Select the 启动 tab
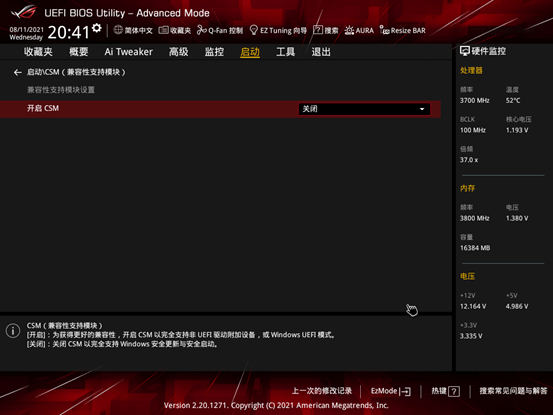 tap(250, 52)
